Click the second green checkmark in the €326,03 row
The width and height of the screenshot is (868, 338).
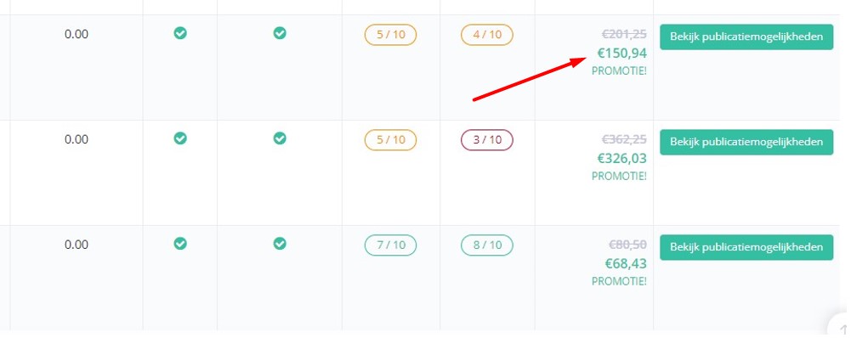[x=280, y=138]
